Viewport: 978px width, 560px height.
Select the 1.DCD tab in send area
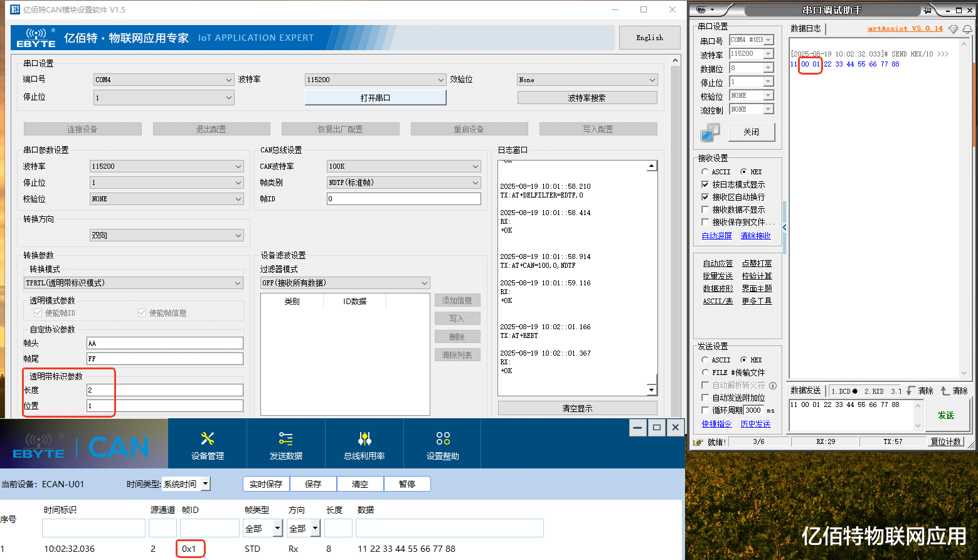click(844, 391)
